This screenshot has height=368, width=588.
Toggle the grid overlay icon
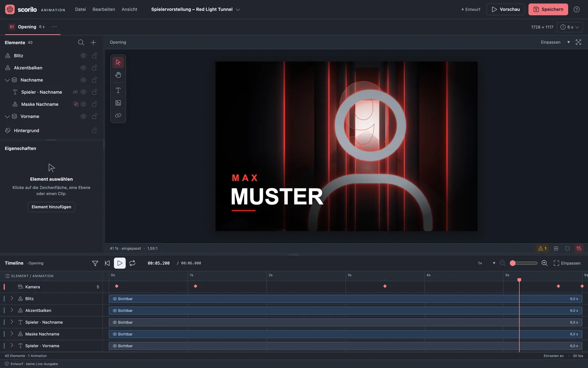click(556, 248)
